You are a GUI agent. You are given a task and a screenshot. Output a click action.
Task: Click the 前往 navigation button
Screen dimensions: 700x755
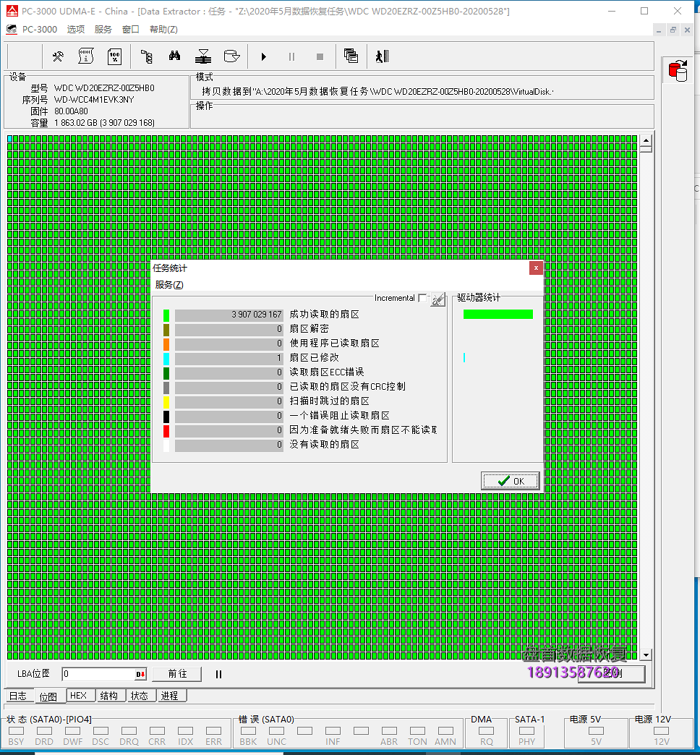coord(177,674)
